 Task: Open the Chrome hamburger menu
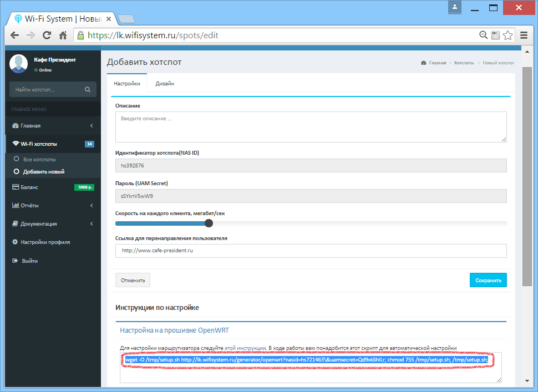coord(524,35)
